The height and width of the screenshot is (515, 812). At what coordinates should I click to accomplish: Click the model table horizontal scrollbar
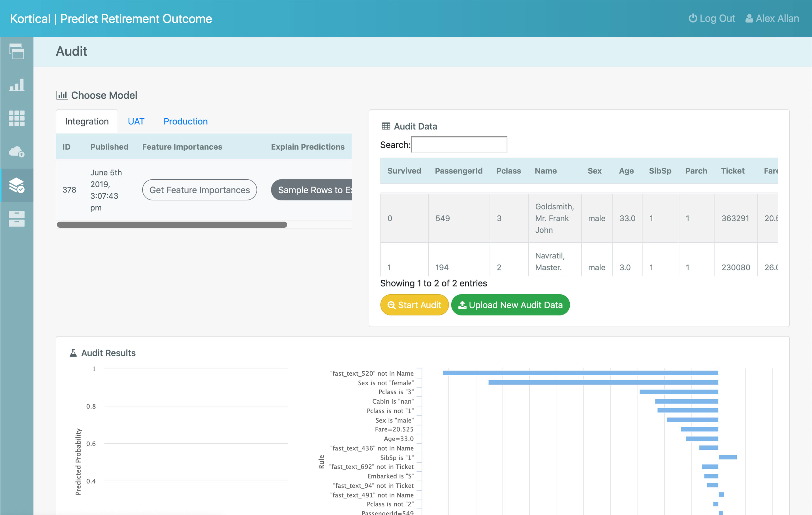[x=172, y=225]
